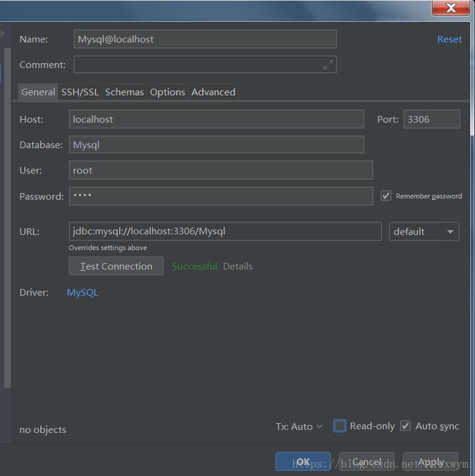Viewport: 475px width, 476px height.
Task: Go to the Advanced tab
Action: coord(213,92)
